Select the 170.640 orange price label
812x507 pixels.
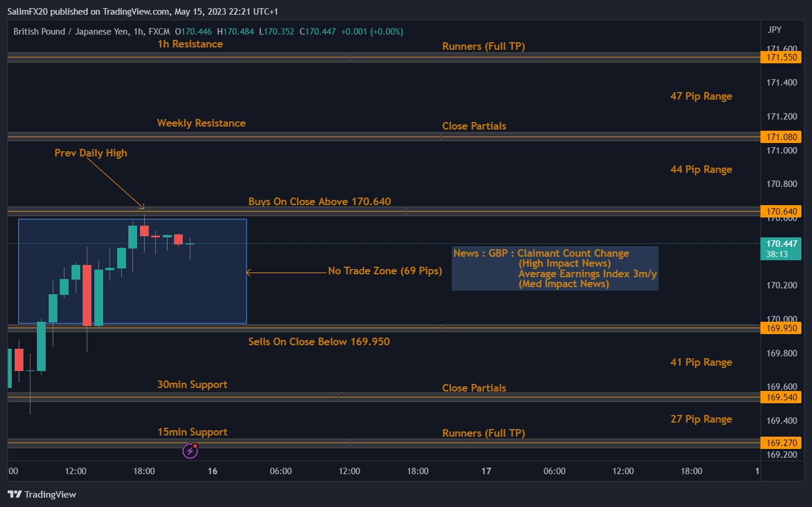point(777,211)
